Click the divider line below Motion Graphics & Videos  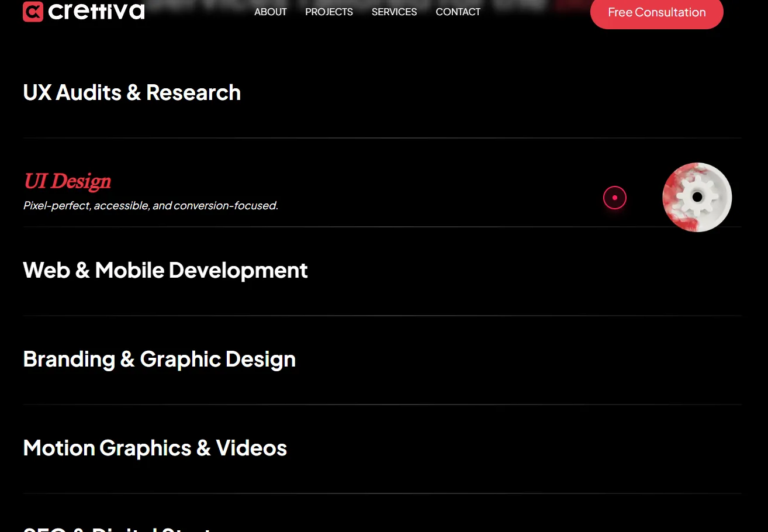click(x=382, y=493)
